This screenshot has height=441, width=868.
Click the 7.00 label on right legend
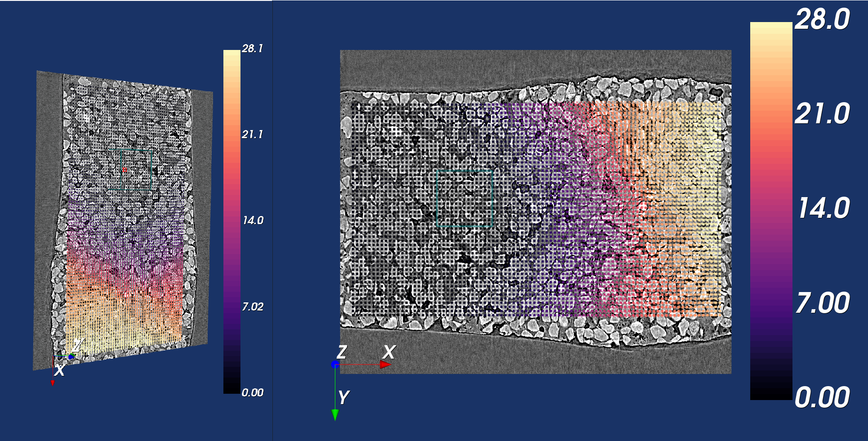coord(822,303)
